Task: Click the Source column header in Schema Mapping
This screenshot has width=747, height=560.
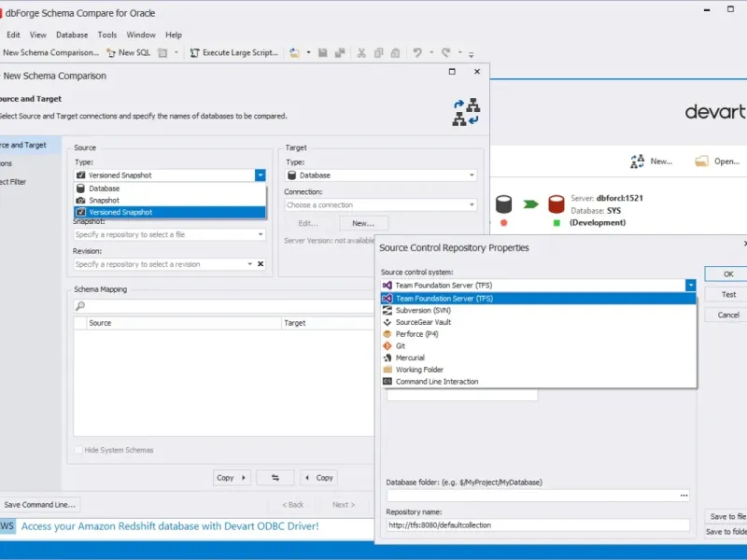Action: click(184, 323)
